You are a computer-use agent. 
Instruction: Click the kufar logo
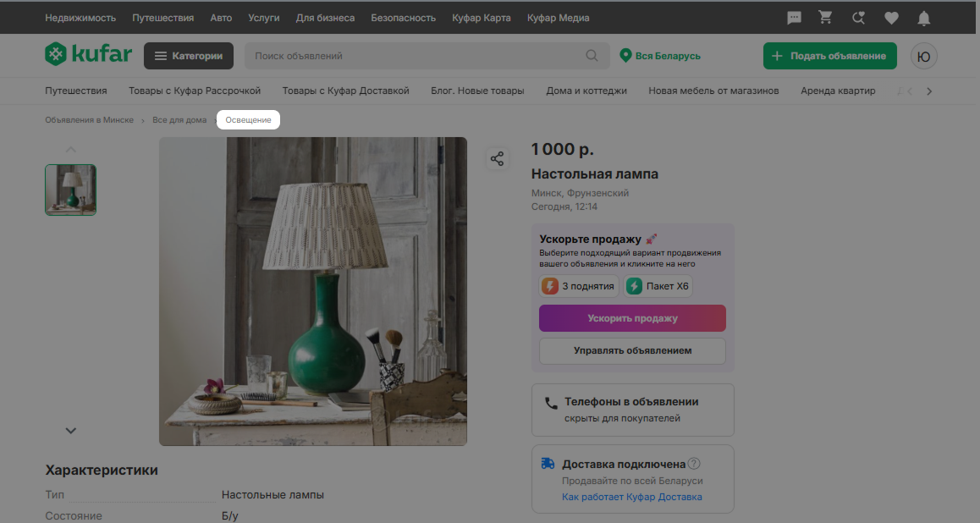point(88,54)
